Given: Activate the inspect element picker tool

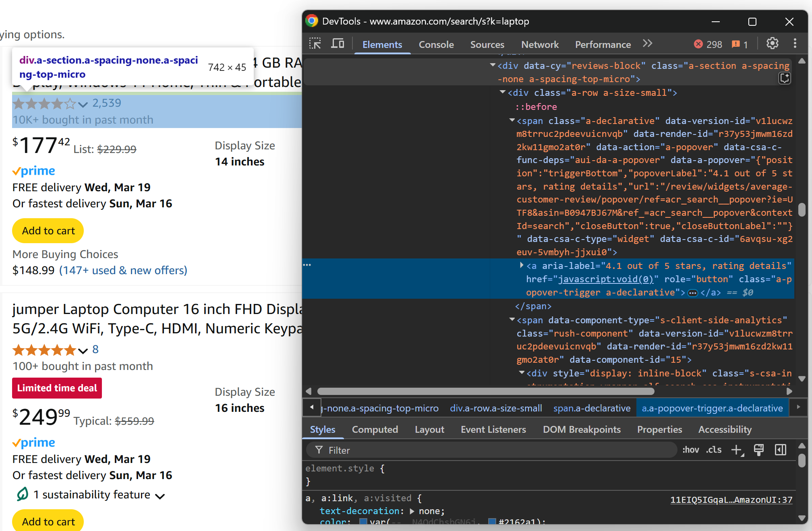Looking at the screenshot, I should pos(315,44).
